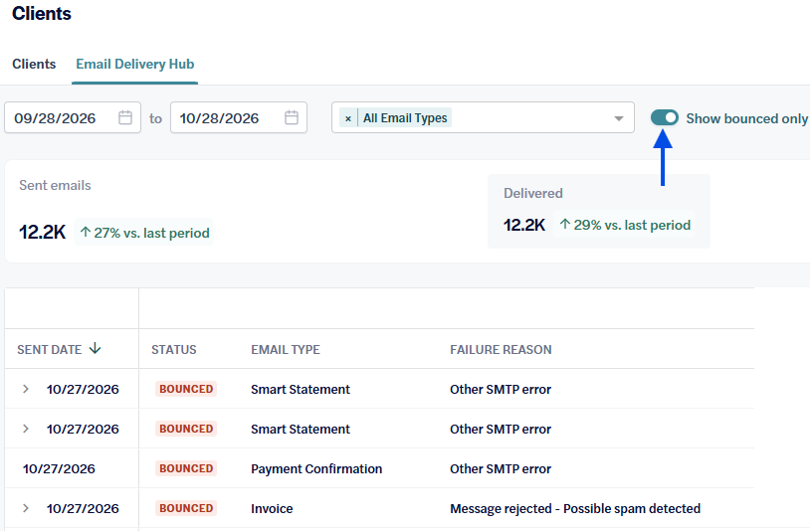Click the SENT DATE column header
Viewport: 812px width, 531px height.
[49, 350]
